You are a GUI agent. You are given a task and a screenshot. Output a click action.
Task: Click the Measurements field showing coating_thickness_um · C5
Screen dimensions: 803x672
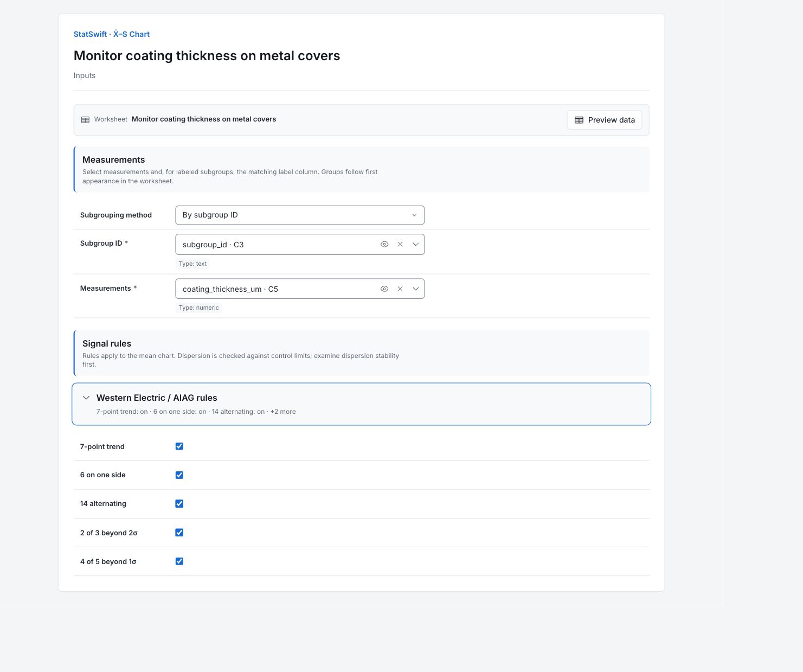(300, 289)
